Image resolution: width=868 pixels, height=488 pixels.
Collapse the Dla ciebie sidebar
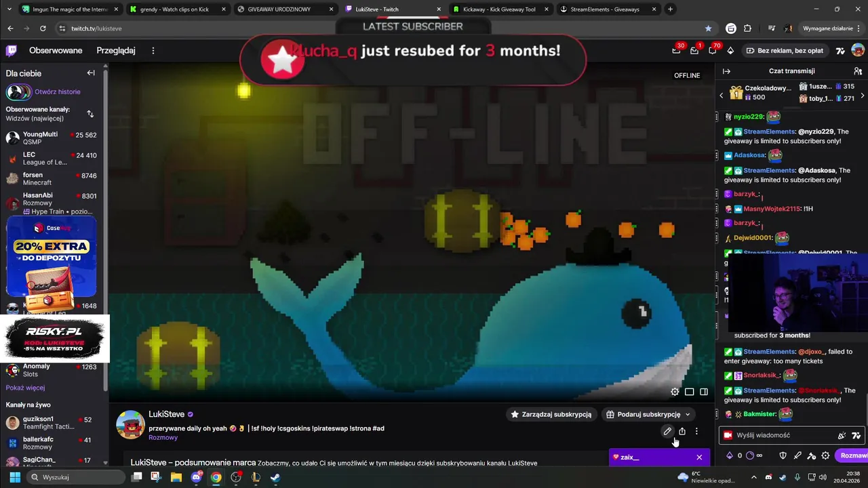[91, 73]
